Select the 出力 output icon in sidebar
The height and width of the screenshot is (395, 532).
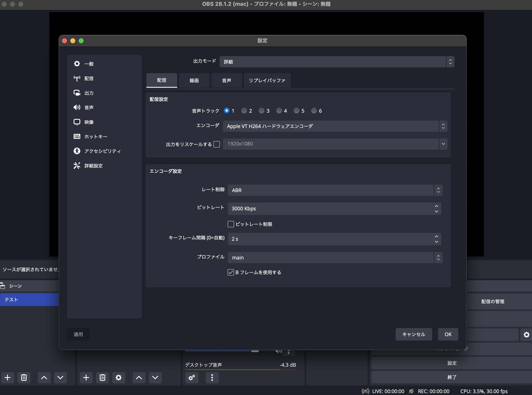pyautogui.click(x=77, y=93)
